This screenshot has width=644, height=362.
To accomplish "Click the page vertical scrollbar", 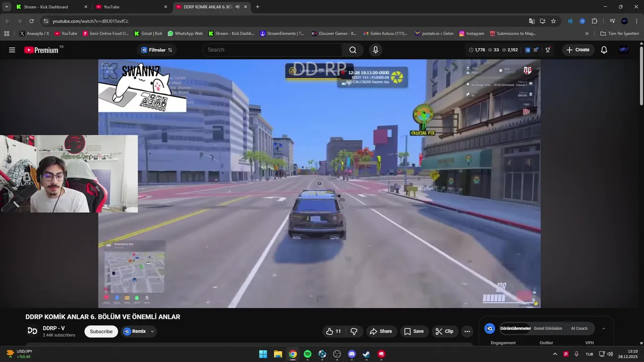I will (641, 75).
